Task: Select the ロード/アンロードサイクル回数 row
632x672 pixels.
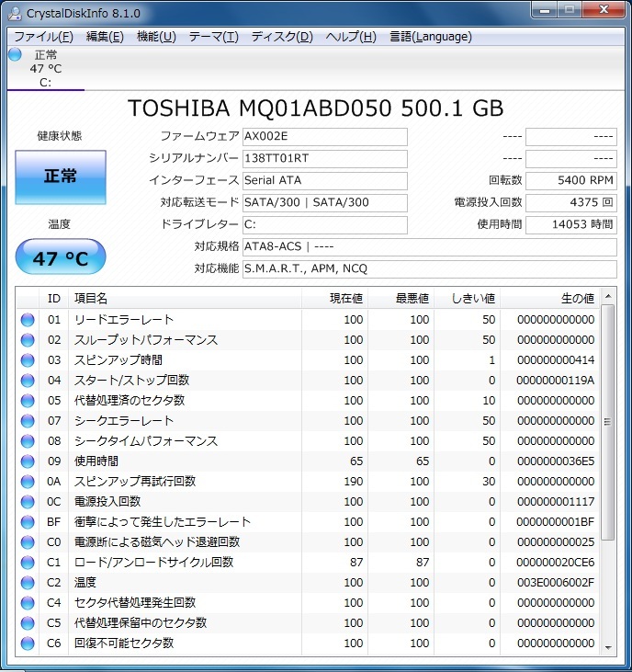Action: click(308, 563)
